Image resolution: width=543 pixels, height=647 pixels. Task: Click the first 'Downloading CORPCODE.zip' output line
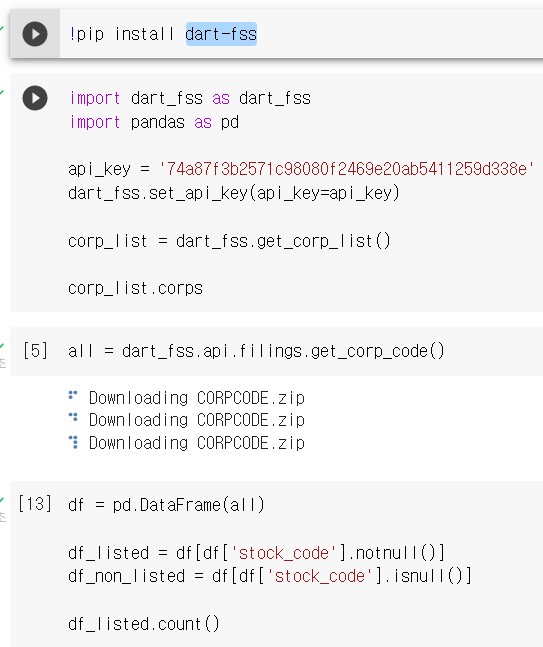pos(197,398)
